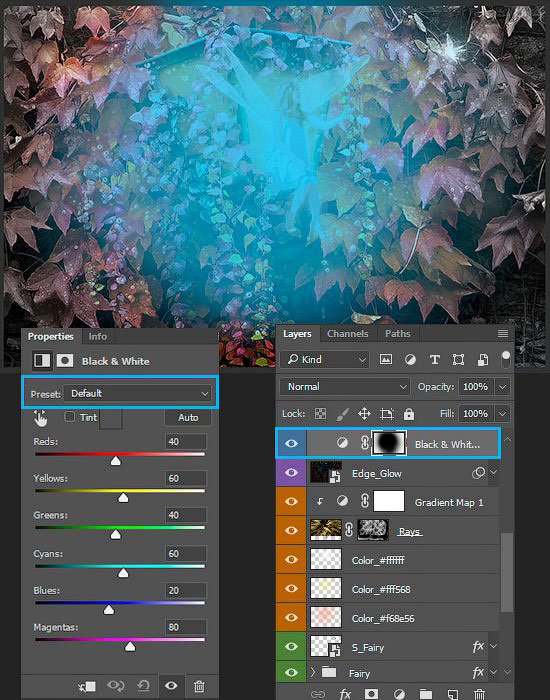This screenshot has height=700, width=550.
Task: Delete adjustment layer trash icon in Properties
Action: click(199, 686)
